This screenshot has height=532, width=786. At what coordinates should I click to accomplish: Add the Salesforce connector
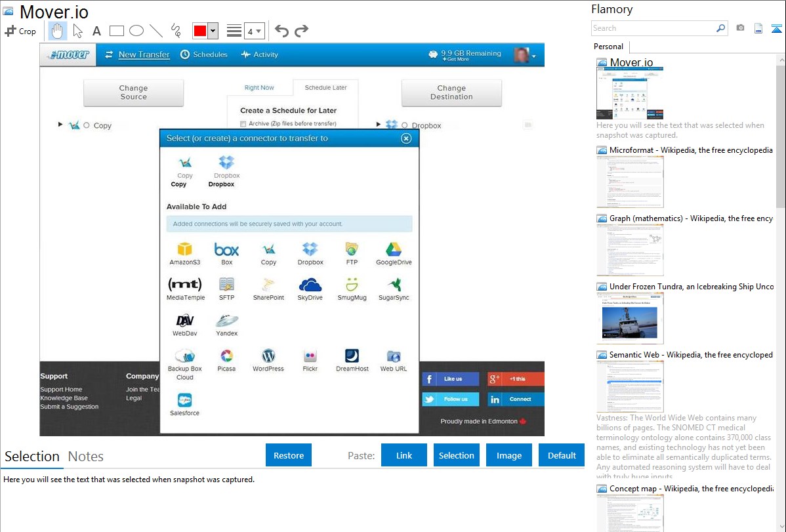point(184,404)
